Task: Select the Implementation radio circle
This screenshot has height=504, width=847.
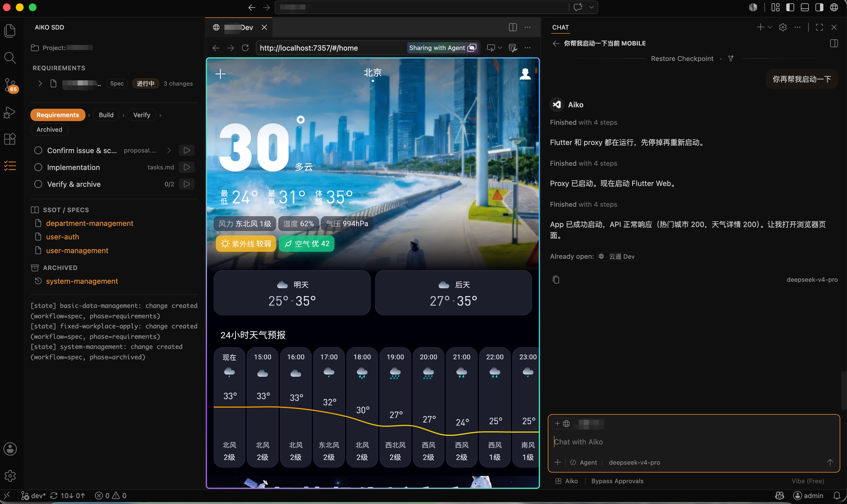Action: [x=38, y=167]
